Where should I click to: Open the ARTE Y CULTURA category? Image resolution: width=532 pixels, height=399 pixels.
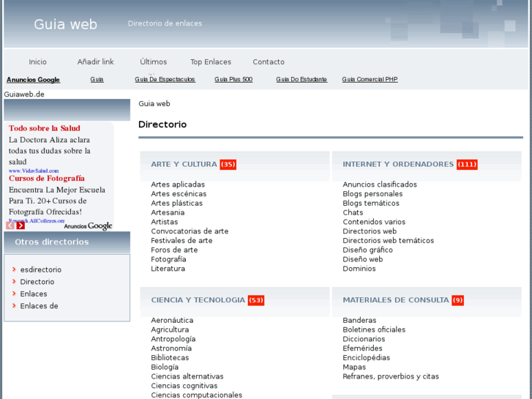tap(184, 164)
